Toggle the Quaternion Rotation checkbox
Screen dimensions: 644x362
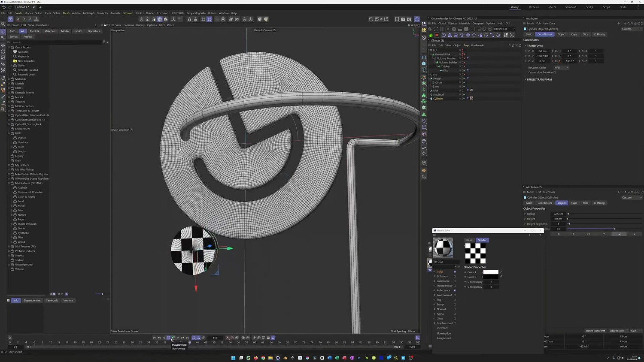pyautogui.click(x=555, y=72)
